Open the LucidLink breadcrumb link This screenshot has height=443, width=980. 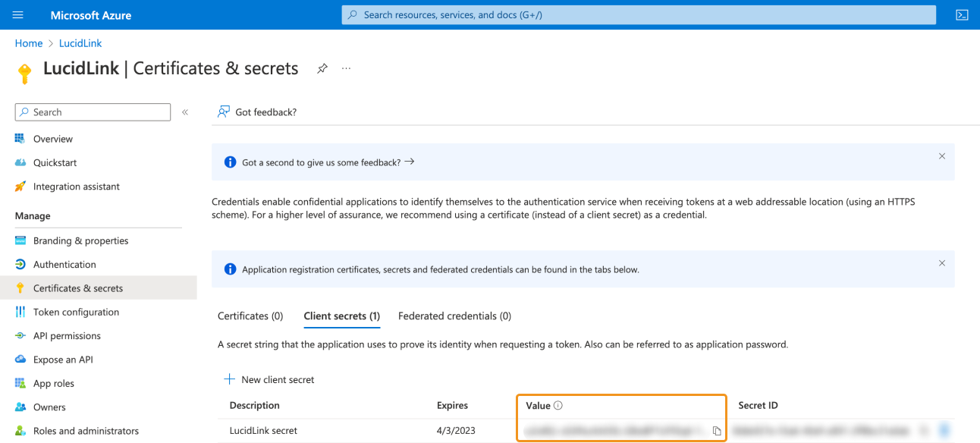pos(80,43)
